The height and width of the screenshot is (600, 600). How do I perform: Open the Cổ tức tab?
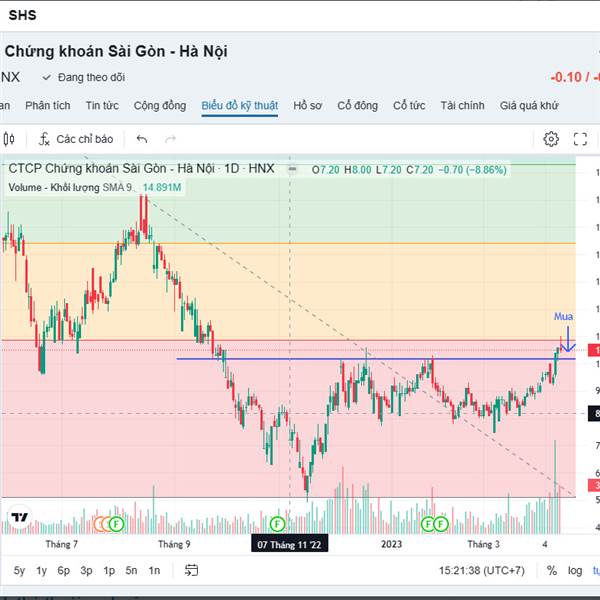pyautogui.click(x=409, y=106)
